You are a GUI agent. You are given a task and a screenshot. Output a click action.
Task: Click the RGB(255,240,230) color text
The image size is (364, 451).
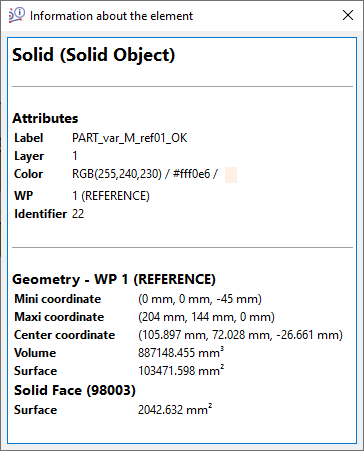coord(117,174)
